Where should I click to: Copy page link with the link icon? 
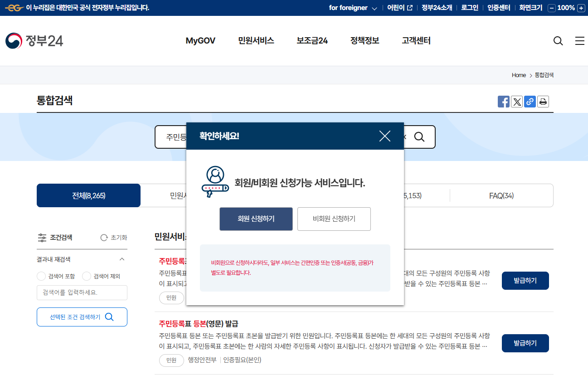(530, 102)
